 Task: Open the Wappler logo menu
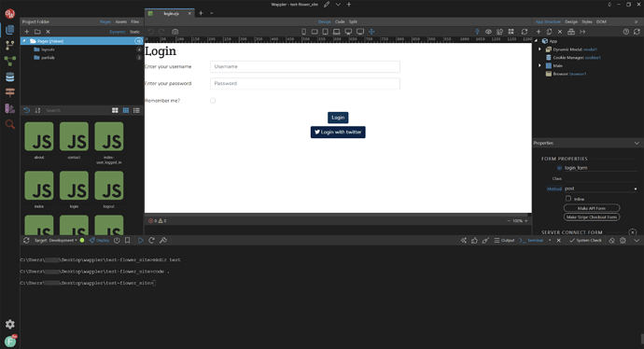10,14
